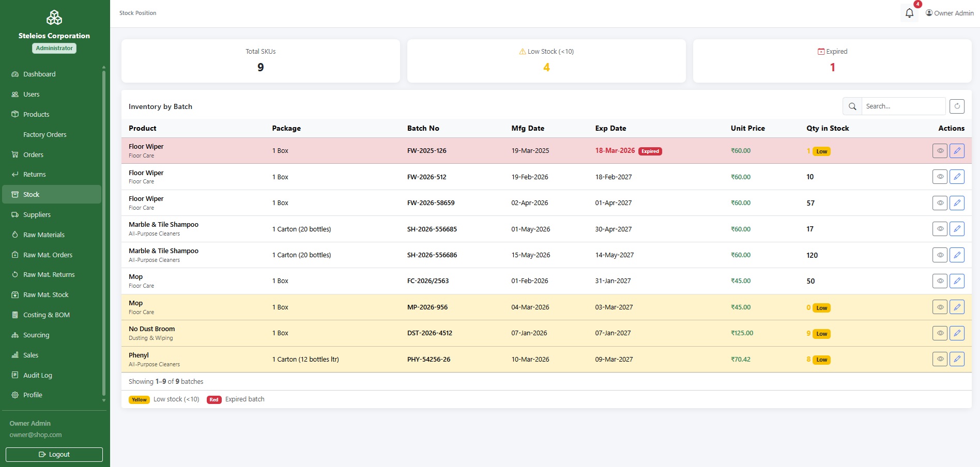Image resolution: width=980 pixels, height=467 pixels.
Task: Navigate to Raw Materials
Action: pos(52,235)
